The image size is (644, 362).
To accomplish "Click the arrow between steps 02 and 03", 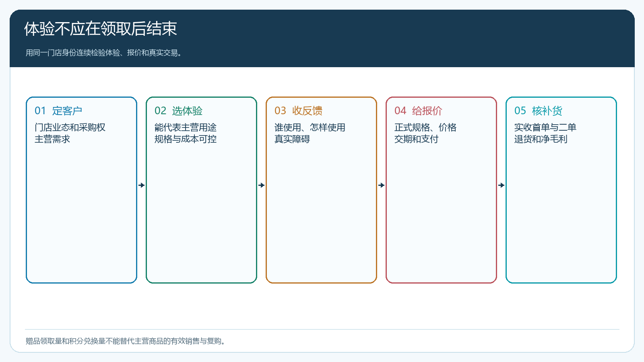I will (x=261, y=185).
